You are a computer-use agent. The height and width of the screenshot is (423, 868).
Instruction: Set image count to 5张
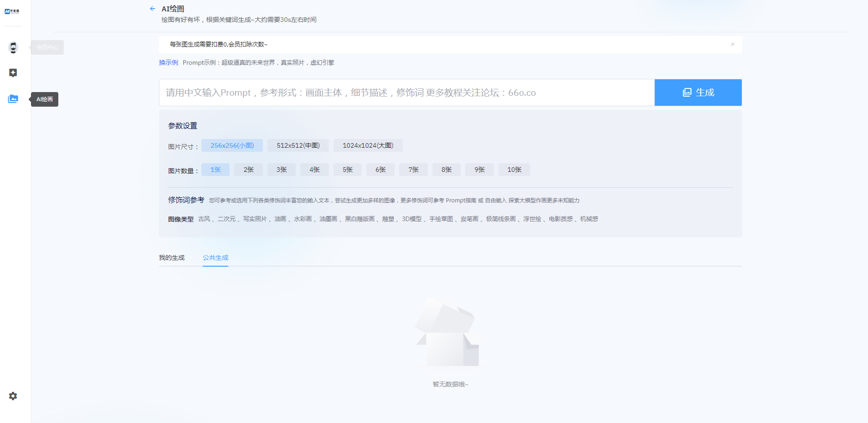pyautogui.click(x=347, y=170)
